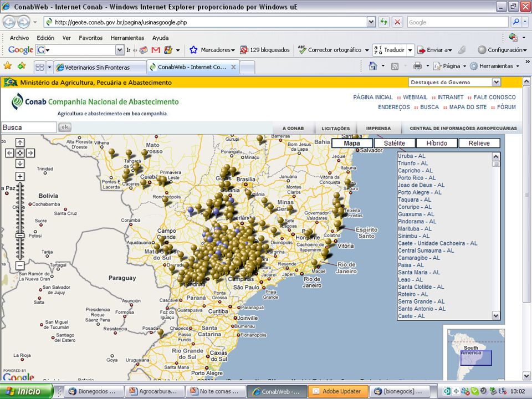
Task: Open Google toolbar search box dropdown
Action: [120, 50]
